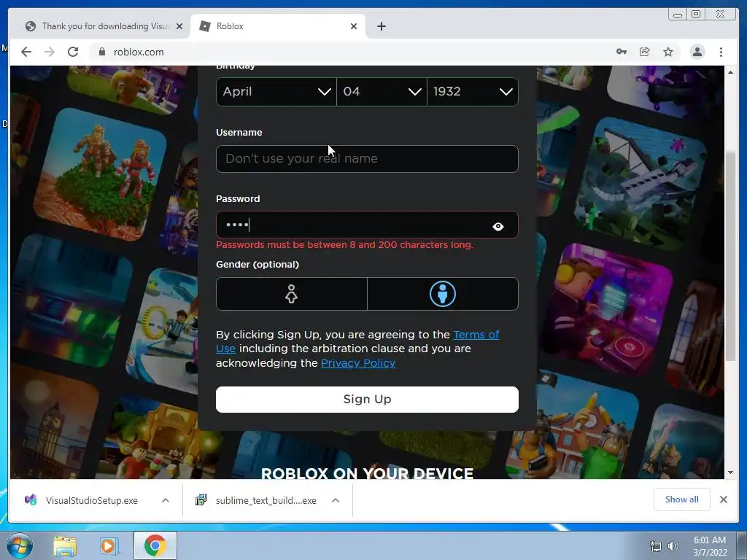Select the female gender option
Screen dimensions: 747x560
pos(292,294)
